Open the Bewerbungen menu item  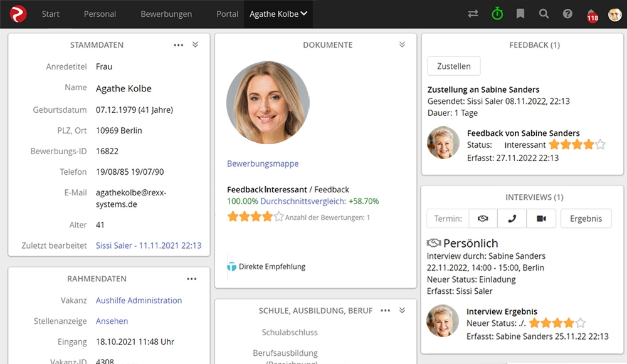166,14
